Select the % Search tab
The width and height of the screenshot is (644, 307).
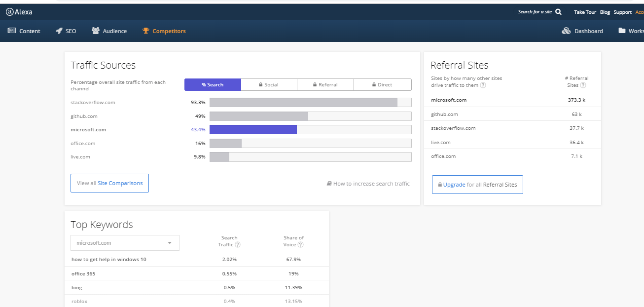(213, 85)
